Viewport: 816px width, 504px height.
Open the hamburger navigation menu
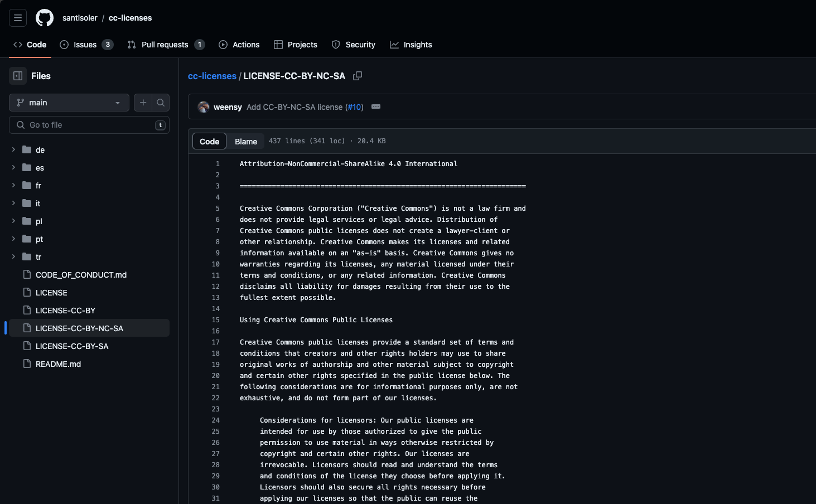[x=18, y=18]
